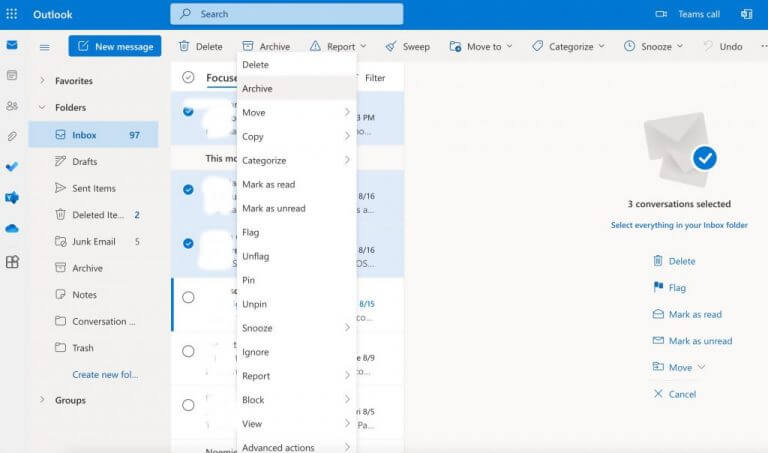Open the To Do checkmark icon
Image resolution: width=768 pixels, height=453 pixels.
12,167
